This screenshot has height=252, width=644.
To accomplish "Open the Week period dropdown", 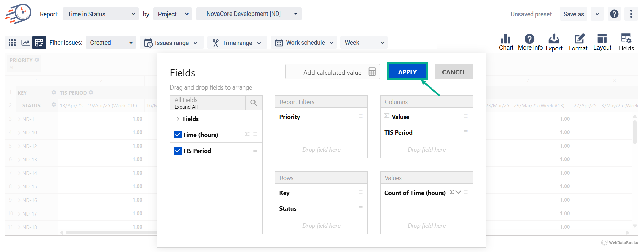I will pyautogui.click(x=364, y=43).
